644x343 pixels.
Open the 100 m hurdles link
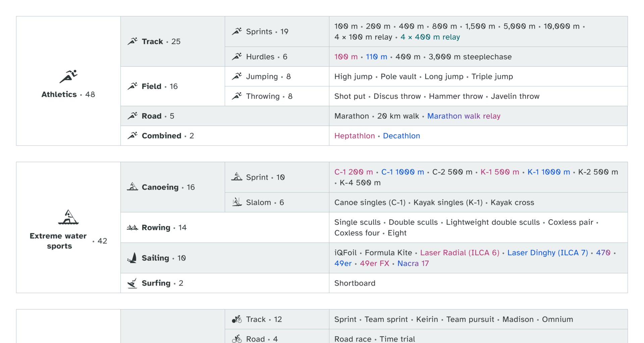click(346, 57)
